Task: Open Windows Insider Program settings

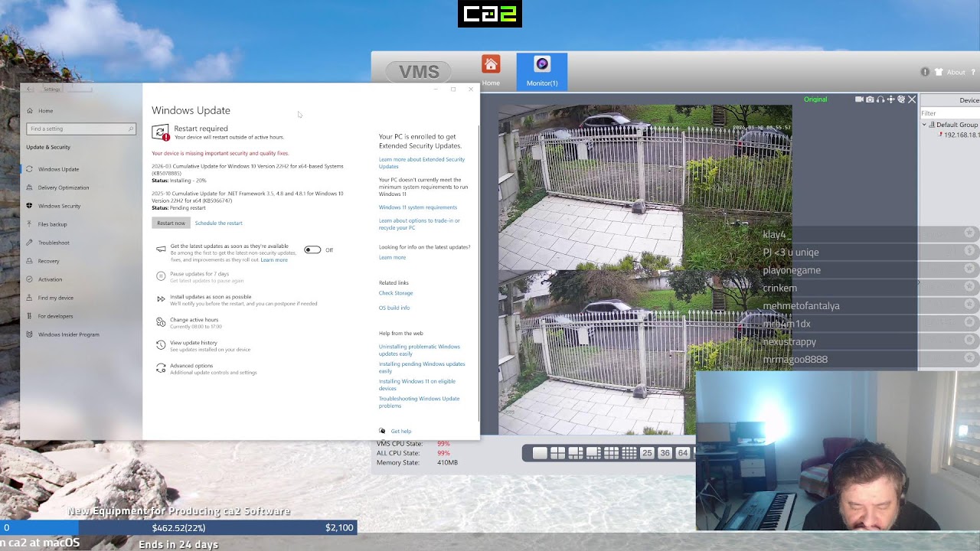Action: 69,334
